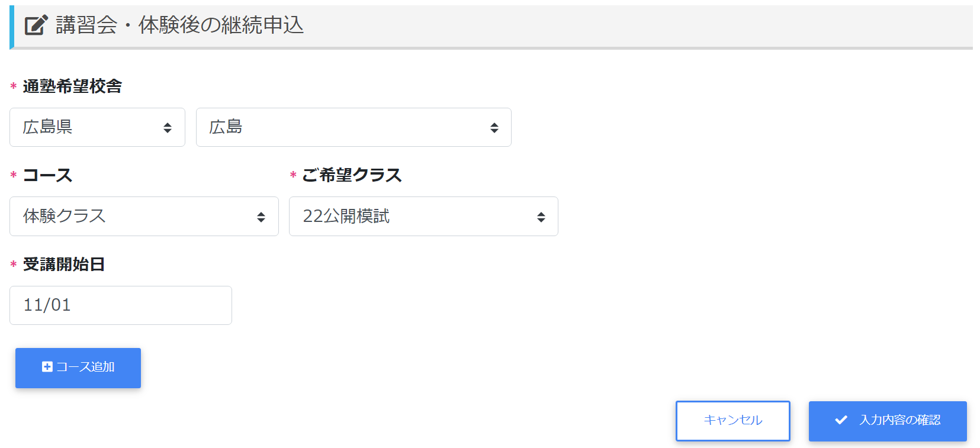980x448 pixels.
Task: Expand the 22公開模試 class dropdown
Action: [x=415, y=217]
